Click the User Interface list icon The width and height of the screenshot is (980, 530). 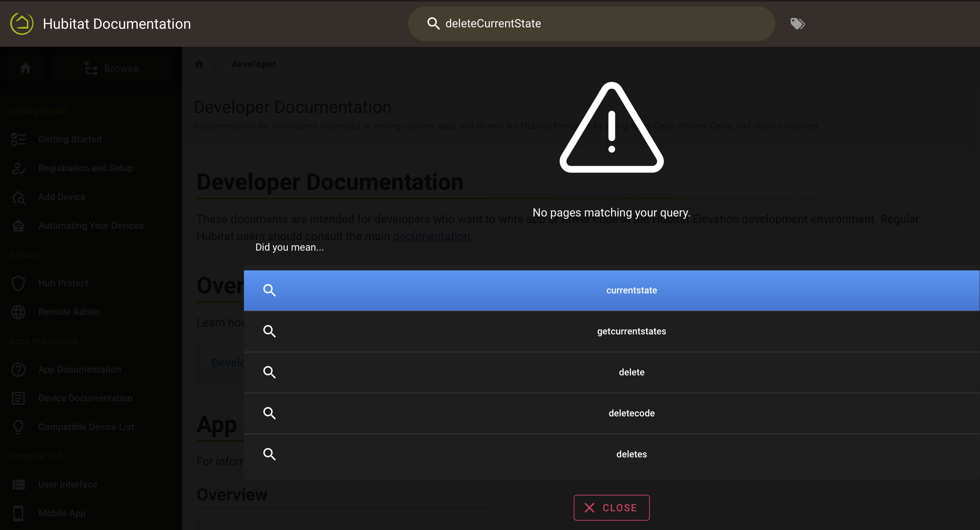coord(18,484)
